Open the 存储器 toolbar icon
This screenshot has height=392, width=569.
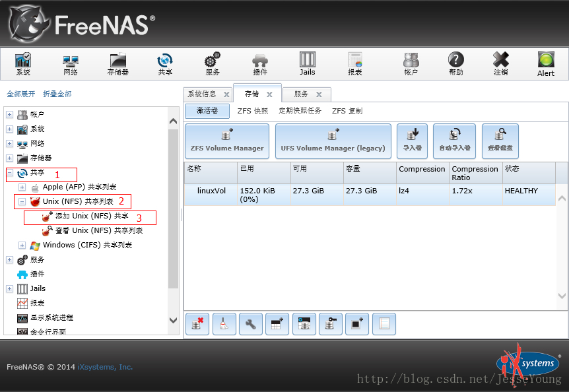tap(118, 64)
